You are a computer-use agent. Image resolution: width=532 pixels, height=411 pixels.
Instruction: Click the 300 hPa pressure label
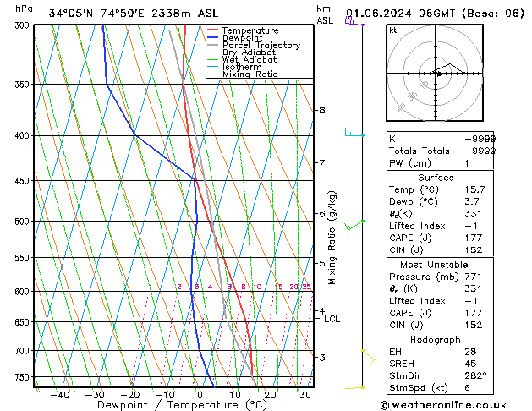pos(24,25)
